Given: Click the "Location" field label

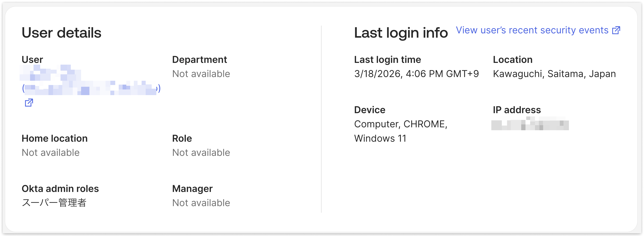Looking at the screenshot, I should pyautogui.click(x=512, y=60).
